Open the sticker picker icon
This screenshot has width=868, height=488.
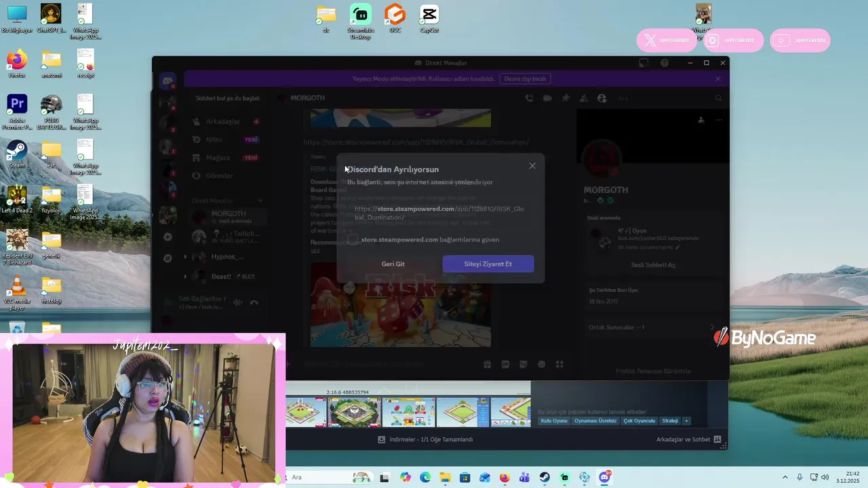524,365
